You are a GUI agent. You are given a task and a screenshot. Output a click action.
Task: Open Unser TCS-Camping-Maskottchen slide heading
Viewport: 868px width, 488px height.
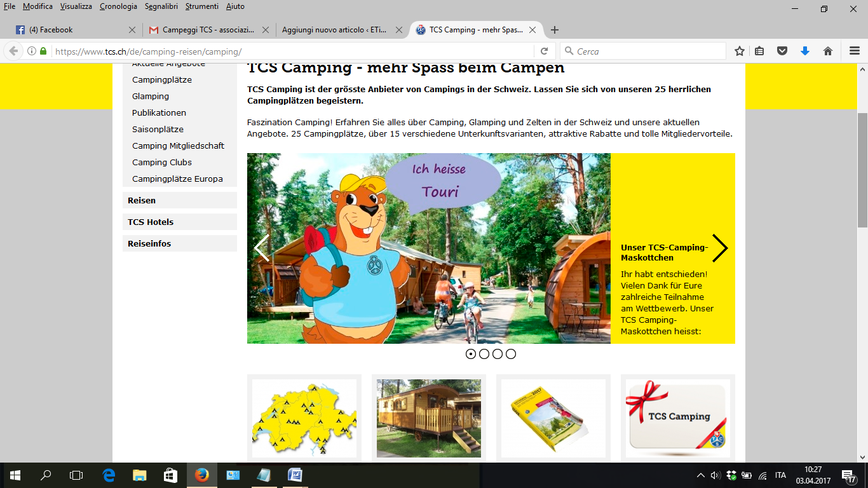664,253
